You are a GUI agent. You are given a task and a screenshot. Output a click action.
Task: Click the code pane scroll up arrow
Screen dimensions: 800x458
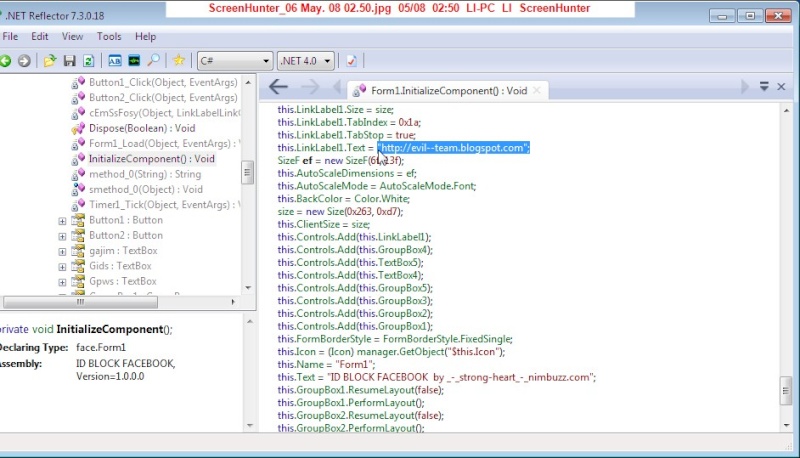(786, 110)
